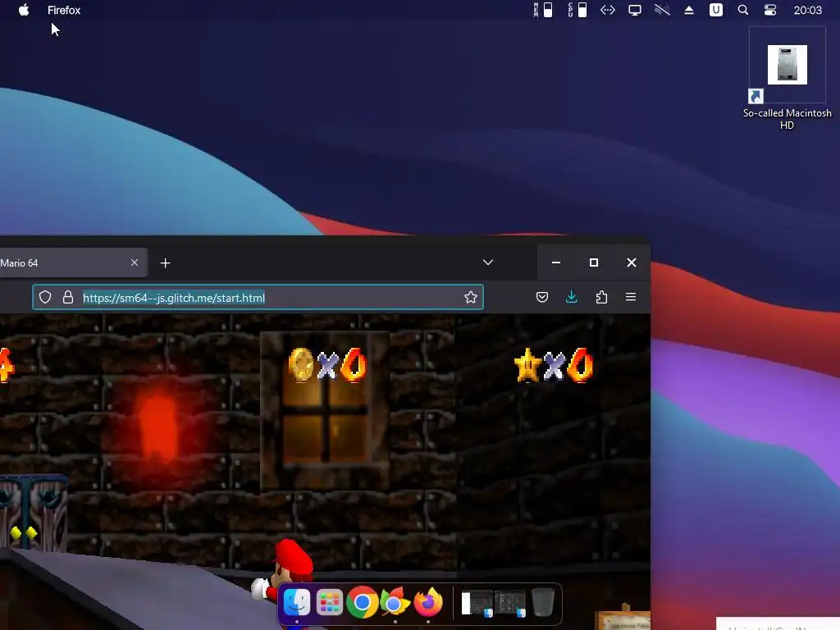Click the network arrows icon in menu bar
Image resolution: width=840 pixels, height=630 pixels.
point(608,10)
